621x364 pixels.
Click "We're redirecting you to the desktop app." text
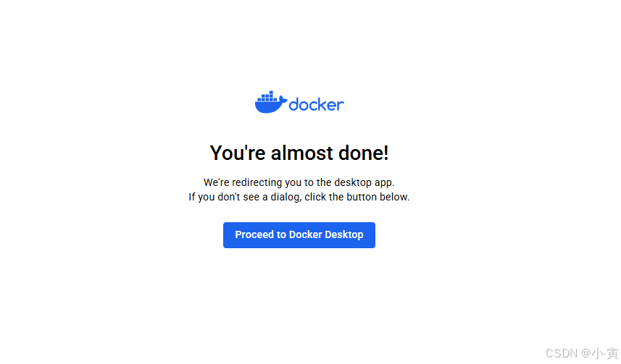coord(299,182)
